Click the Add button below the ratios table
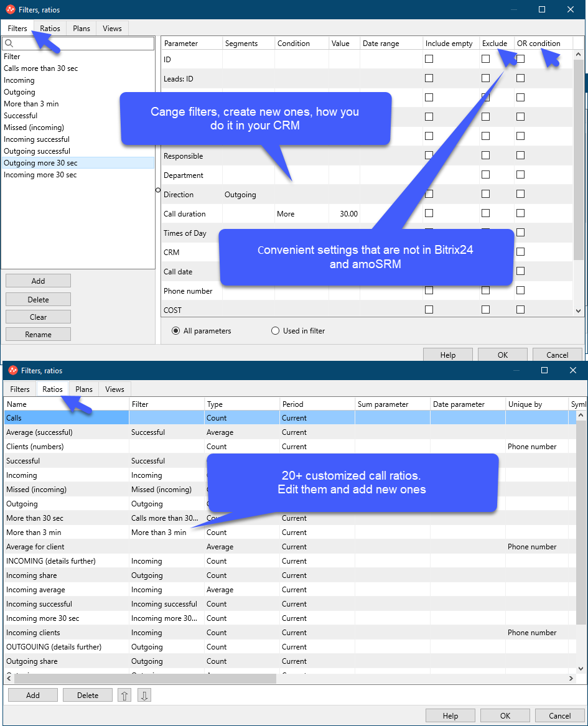Screen dimensions: 588x726 [x=33, y=695]
